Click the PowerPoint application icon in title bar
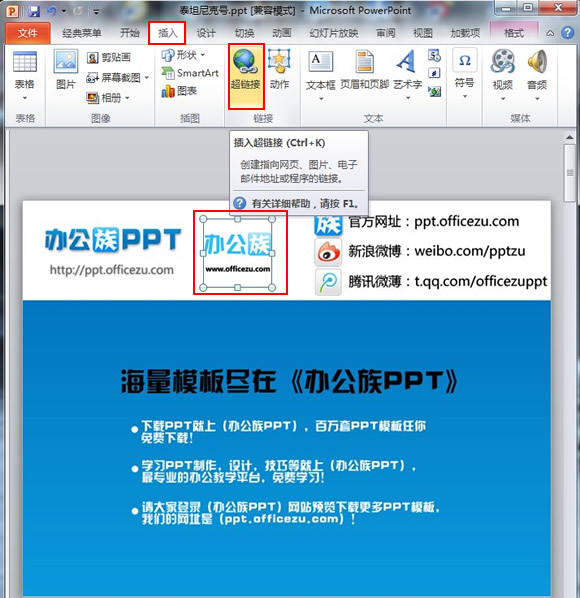 (12, 11)
